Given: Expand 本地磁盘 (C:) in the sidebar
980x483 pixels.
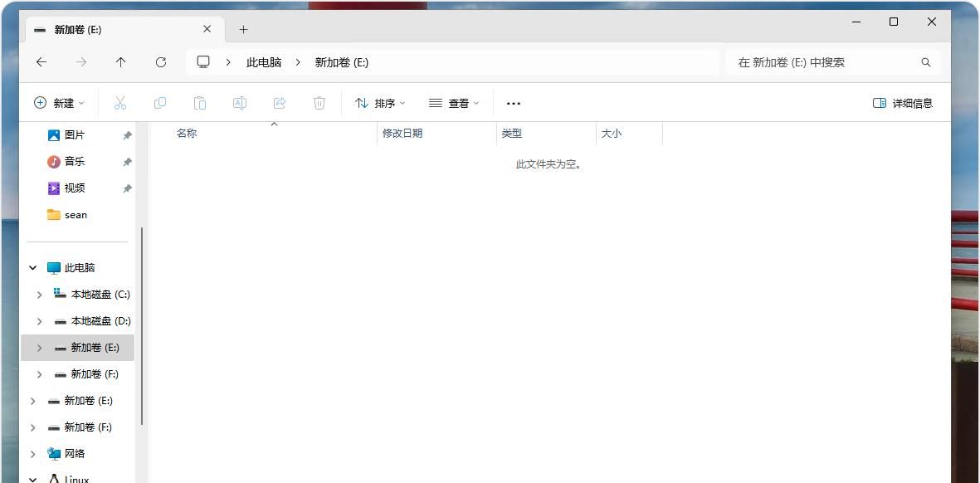Looking at the screenshot, I should [x=39, y=294].
